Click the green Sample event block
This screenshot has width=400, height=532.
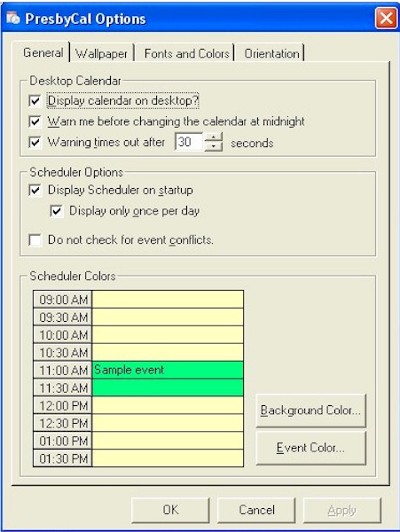click(168, 379)
